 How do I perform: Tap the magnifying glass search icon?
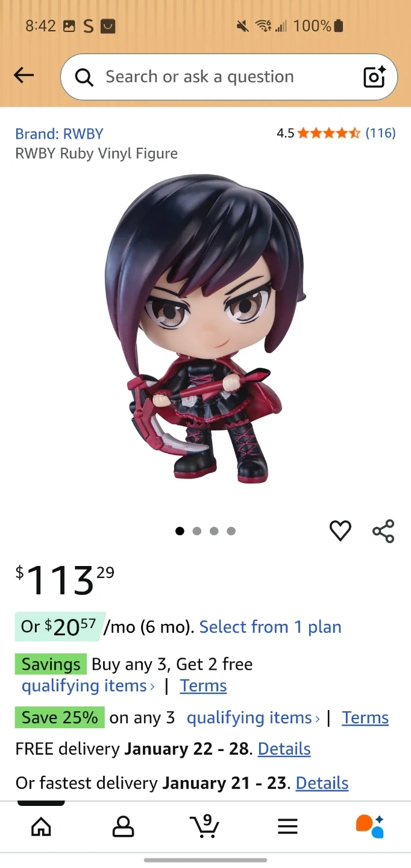click(84, 77)
